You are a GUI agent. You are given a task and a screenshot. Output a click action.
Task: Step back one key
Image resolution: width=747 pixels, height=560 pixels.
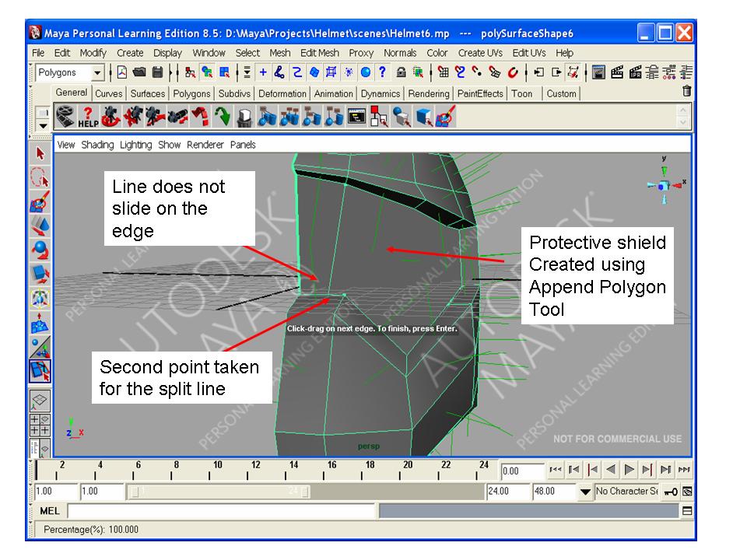(x=593, y=470)
